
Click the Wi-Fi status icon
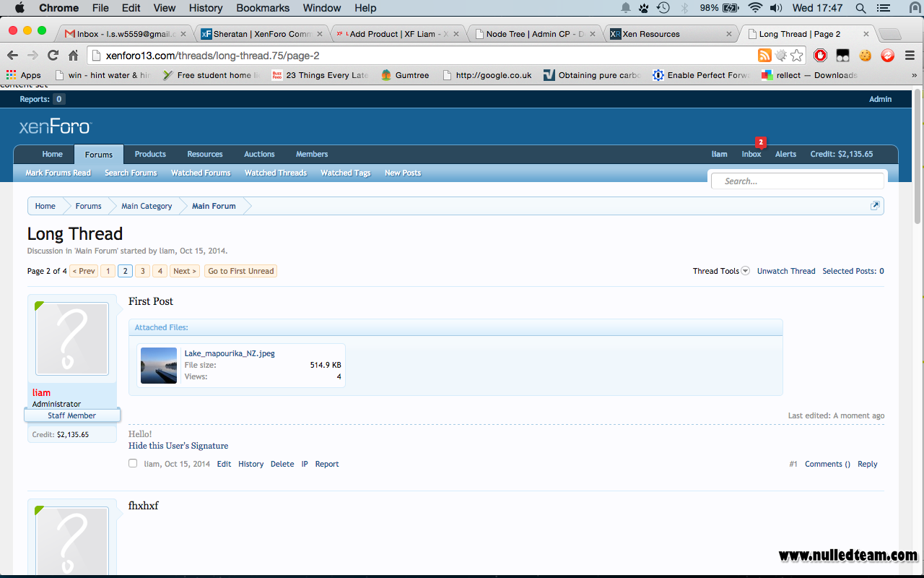click(755, 8)
